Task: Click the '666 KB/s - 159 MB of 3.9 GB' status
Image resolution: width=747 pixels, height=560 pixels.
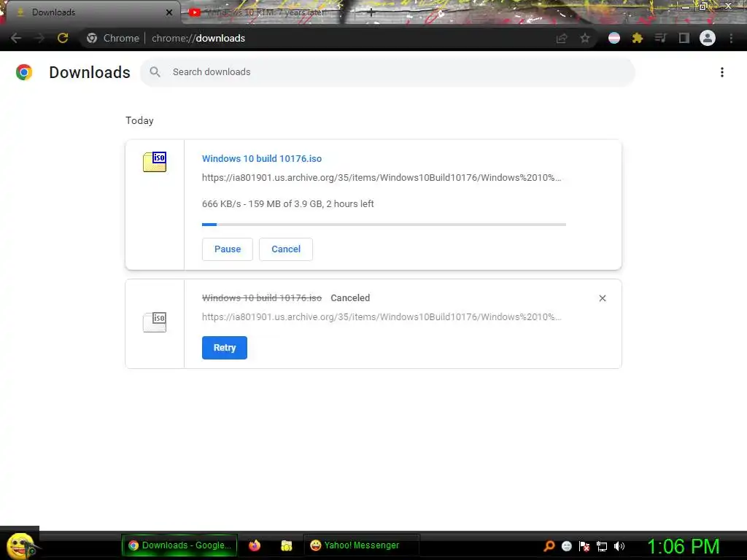Action: coord(287,204)
